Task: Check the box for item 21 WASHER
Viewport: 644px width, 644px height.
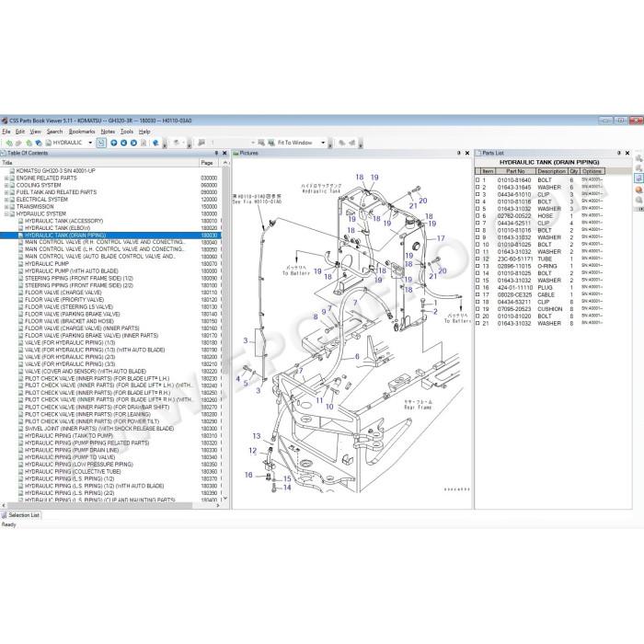Action: point(477,323)
